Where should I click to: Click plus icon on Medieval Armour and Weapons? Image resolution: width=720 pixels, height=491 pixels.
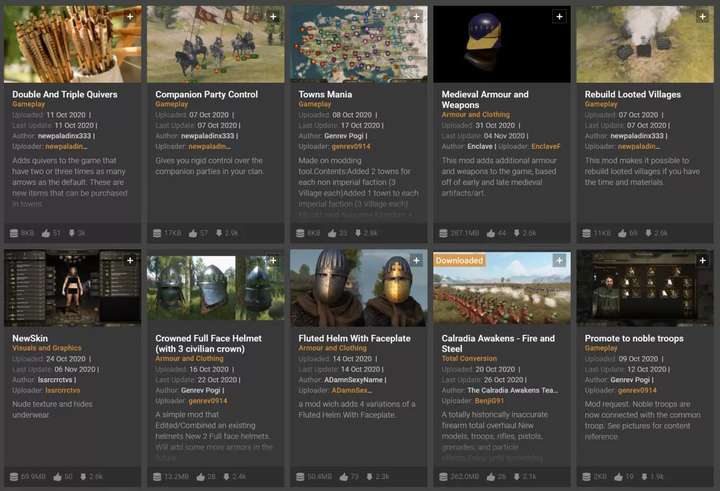[x=559, y=17]
